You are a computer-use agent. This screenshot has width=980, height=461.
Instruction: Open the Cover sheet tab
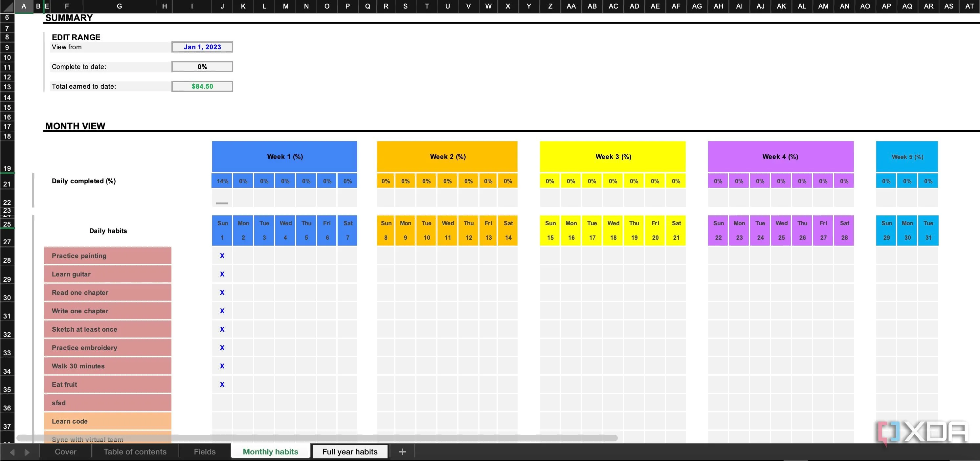65,452
